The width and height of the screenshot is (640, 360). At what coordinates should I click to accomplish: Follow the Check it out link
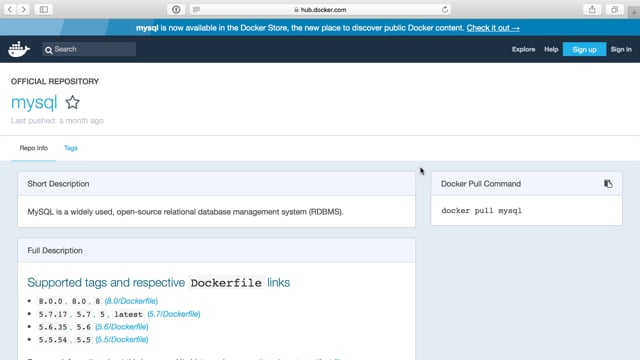coord(493,28)
